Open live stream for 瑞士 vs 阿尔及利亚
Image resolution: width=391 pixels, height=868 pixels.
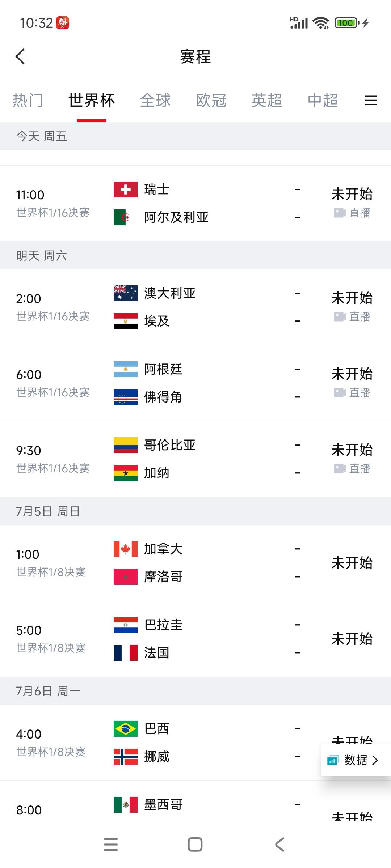coord(352,213)
